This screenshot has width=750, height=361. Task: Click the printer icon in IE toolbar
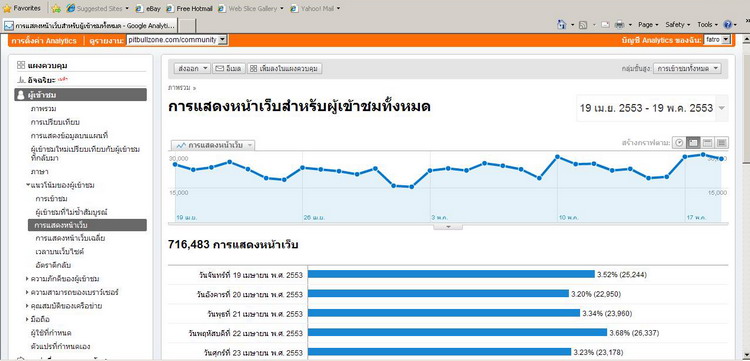coord(619,24)
